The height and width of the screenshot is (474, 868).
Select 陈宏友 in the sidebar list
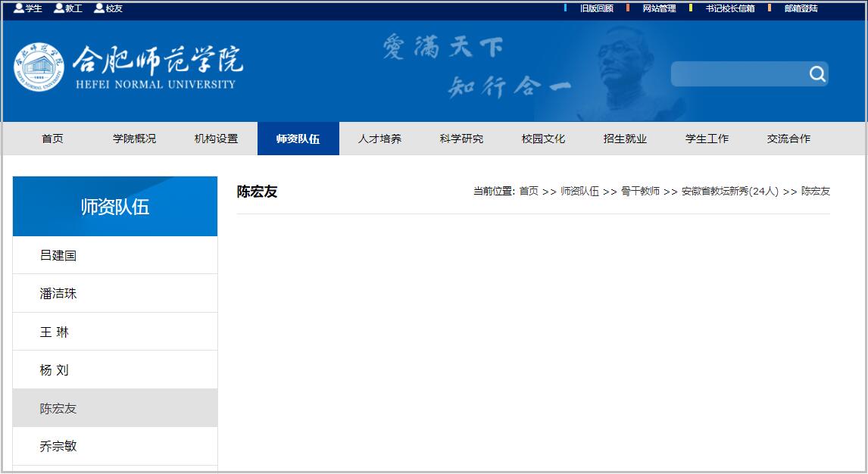(115, 407)
